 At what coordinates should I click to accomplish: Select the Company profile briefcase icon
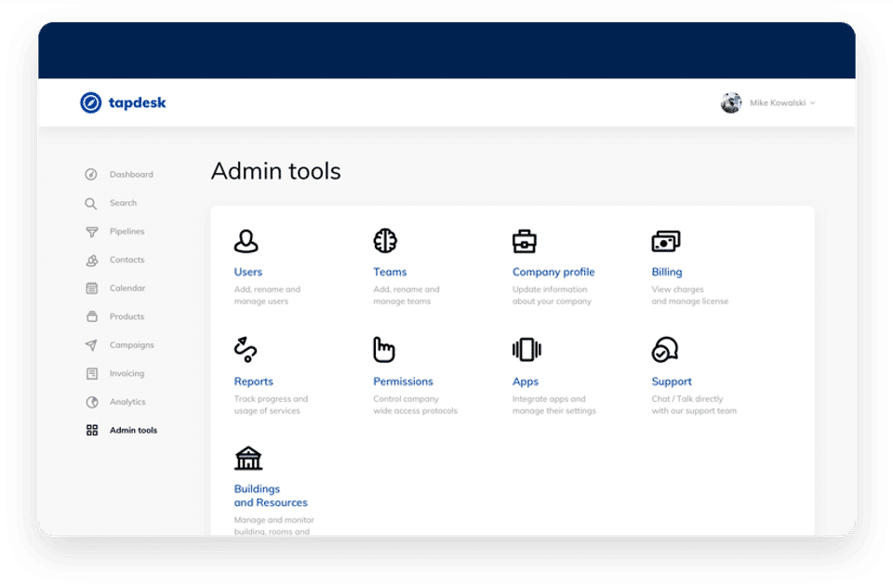[524, 241]
